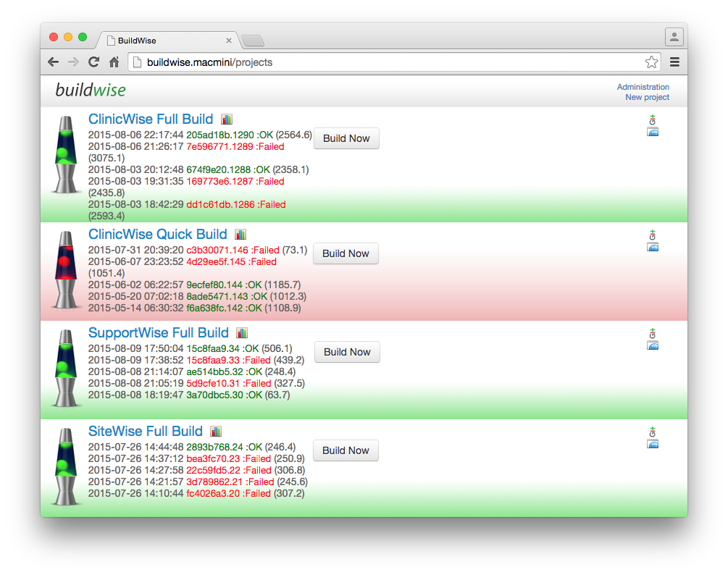Go to the browser home page
The height and width of the screenshot is (575, 728).
point(114,62)
